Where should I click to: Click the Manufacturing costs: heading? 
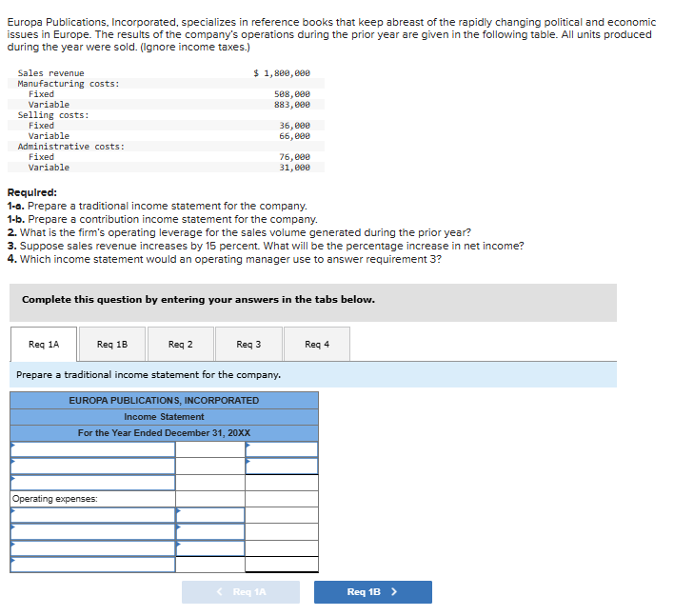click(69, 84)
